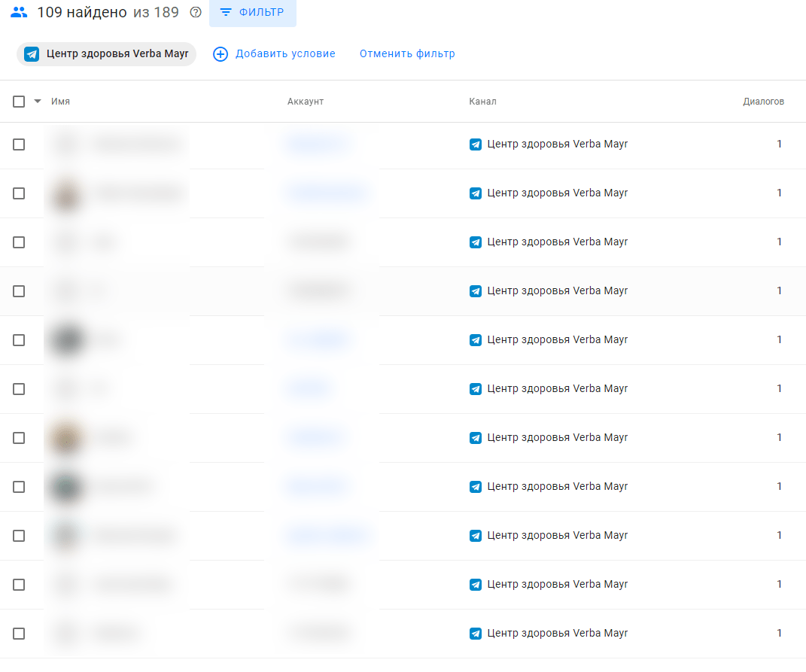Open the help question mark icon
The image size is (806, 672).
pos(196,12)
